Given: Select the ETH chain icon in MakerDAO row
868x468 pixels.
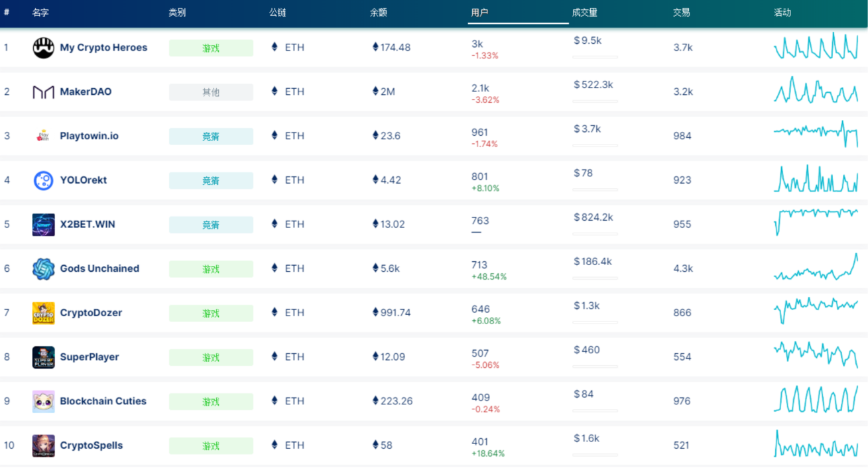Looking at the screenshot, I should click(275, 91).
